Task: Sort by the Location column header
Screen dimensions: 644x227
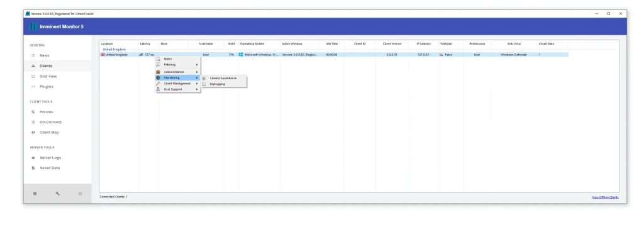Action: pyautogui.click(x=107, y=43)
